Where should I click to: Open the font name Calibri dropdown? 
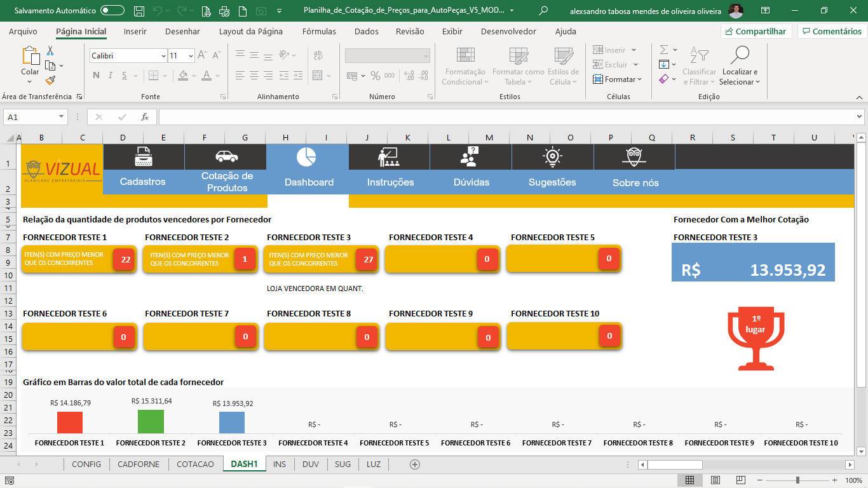point(163,56)
